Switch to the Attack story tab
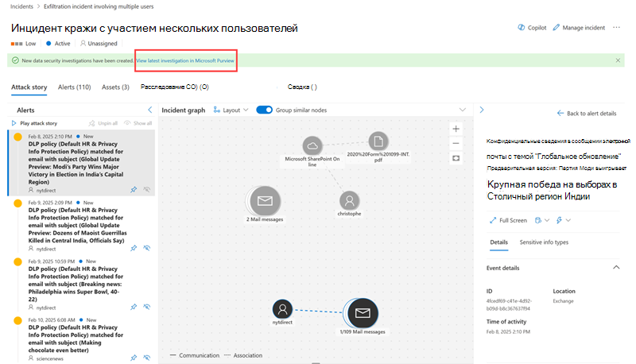 coord(29,87)
